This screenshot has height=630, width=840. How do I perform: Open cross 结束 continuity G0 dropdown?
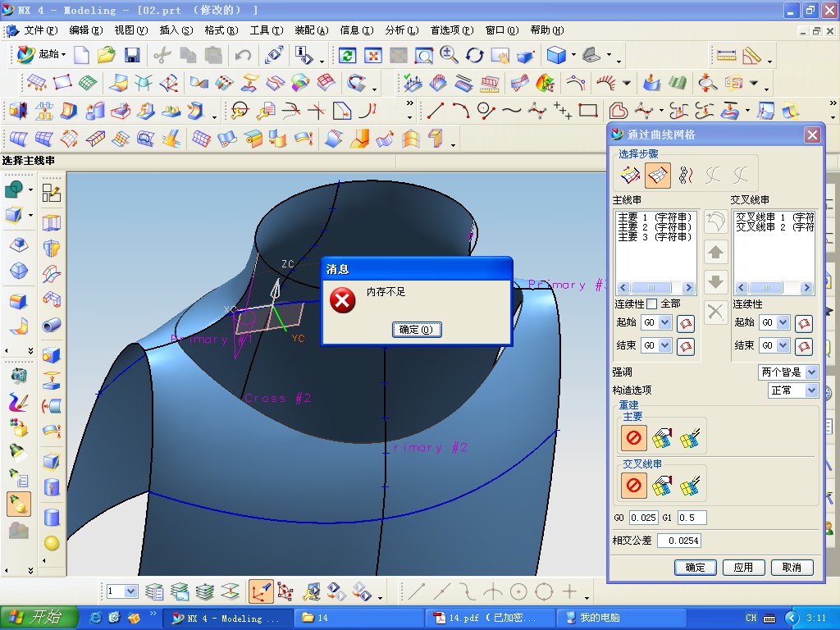[x=783, y=345]
